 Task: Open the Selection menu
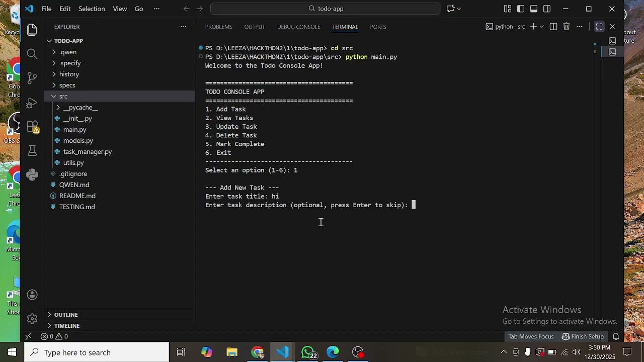point(92,9)
